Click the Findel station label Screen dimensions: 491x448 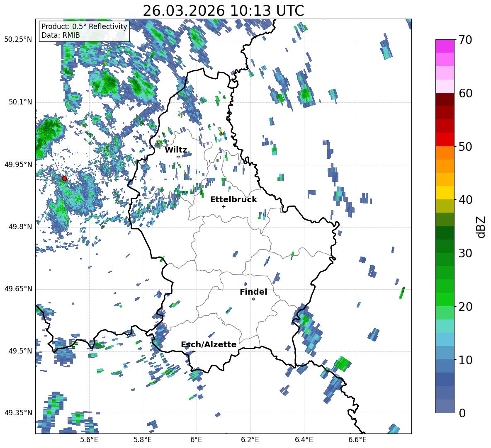point(253,292)
